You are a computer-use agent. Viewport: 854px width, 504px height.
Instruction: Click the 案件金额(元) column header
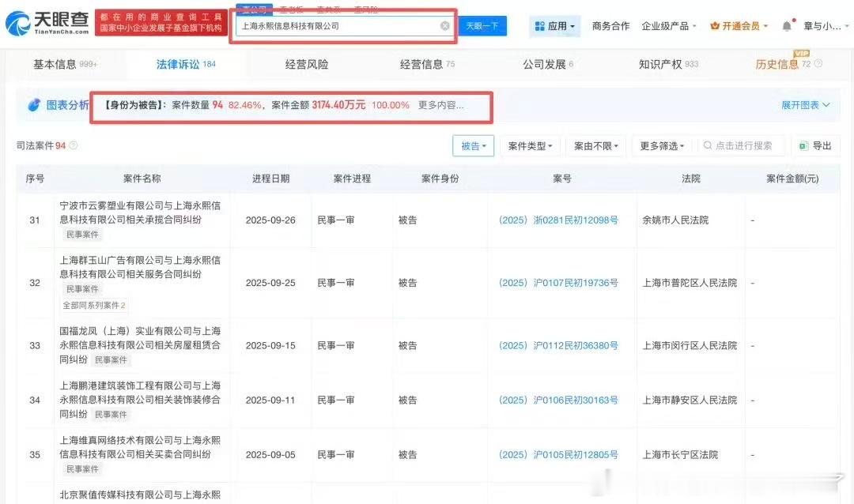(x=792, y=179)
